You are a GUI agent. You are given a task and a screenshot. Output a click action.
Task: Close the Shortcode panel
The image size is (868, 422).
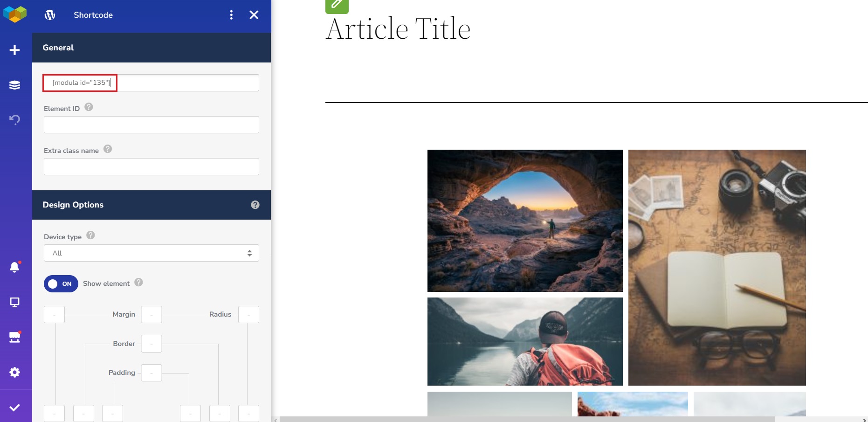pyautogui.click(x=254, y=15)
